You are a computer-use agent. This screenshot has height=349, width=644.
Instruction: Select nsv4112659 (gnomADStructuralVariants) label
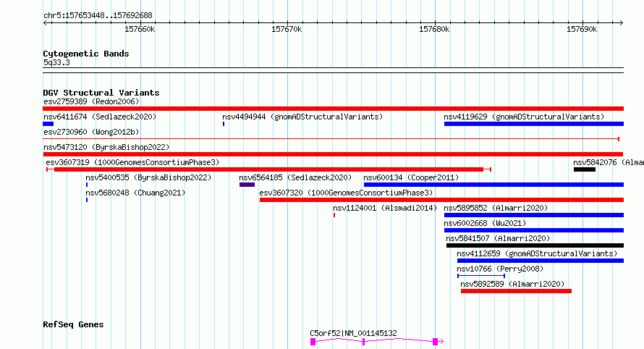coord(537,253)
